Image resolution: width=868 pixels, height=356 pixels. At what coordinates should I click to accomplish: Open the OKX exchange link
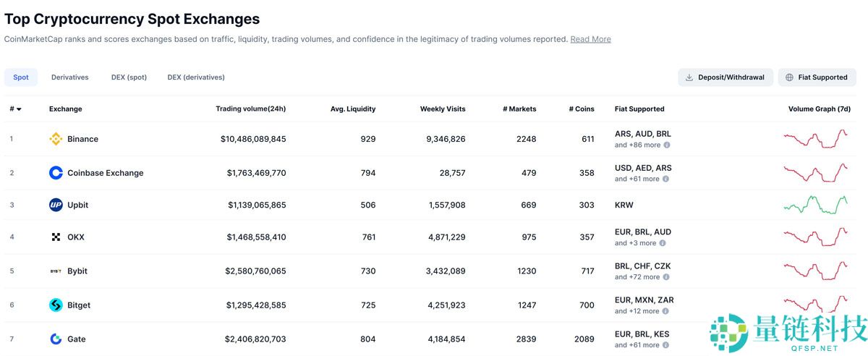click(76, 237)
